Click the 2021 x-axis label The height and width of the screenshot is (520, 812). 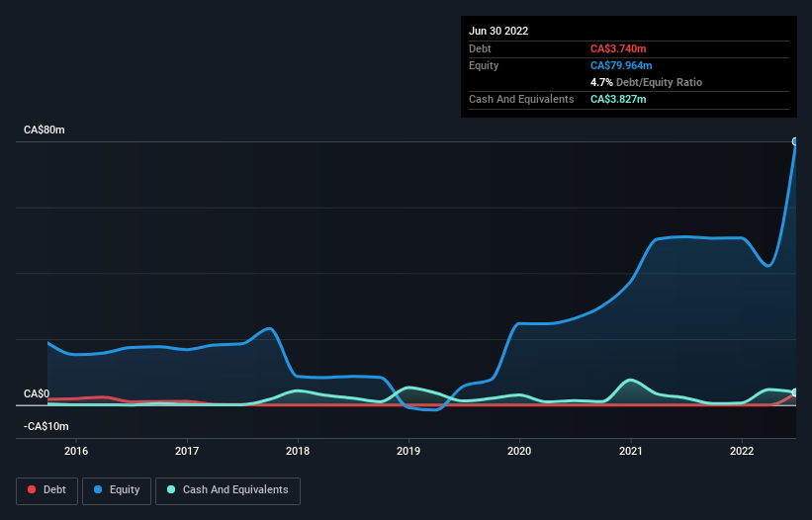[631, 451]
